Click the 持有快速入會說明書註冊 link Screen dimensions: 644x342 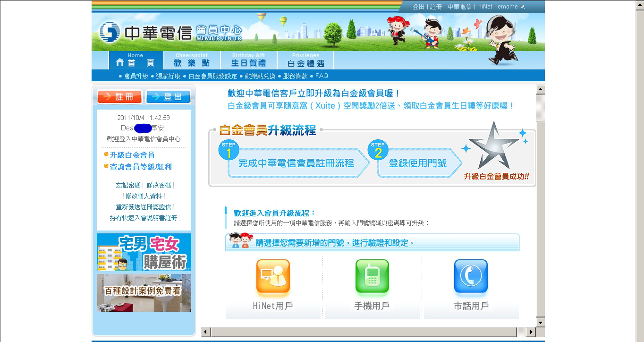tap(144, 218)
